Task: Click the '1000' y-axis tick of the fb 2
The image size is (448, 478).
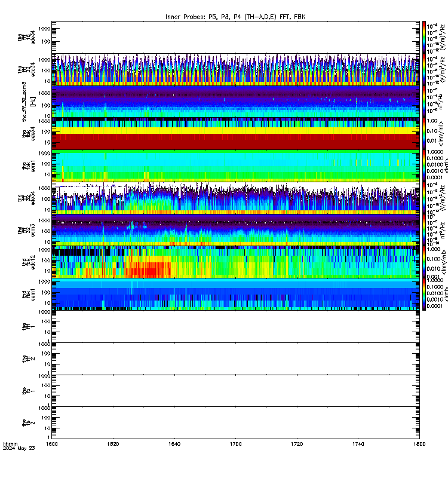Action: 44,408
